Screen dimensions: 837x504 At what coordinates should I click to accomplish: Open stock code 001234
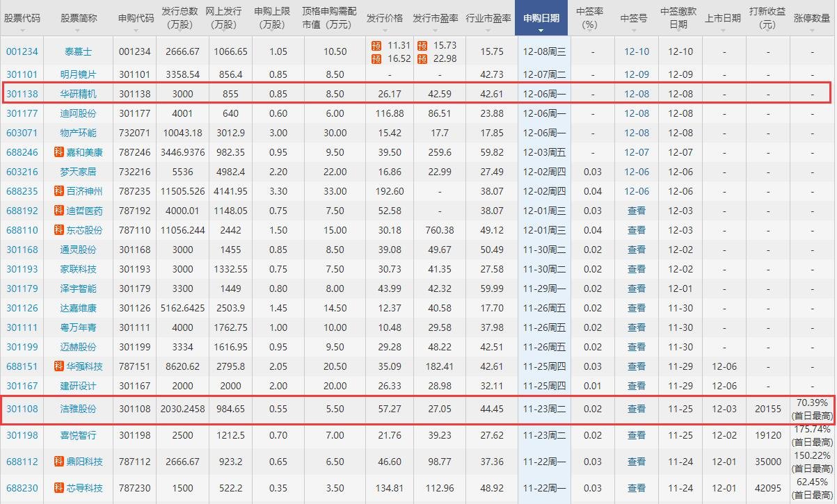pyautogui.click(x=22, y=52)
